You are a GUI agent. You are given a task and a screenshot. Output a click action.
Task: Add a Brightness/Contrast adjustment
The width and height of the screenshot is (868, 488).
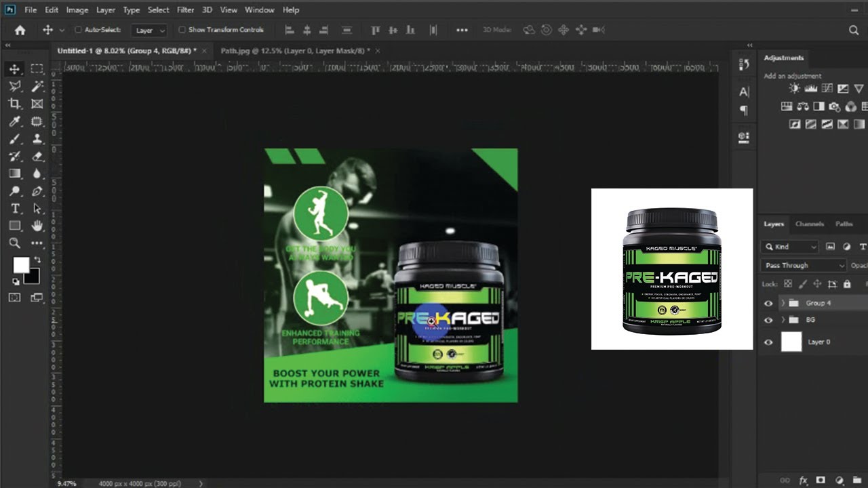[795, 89]
